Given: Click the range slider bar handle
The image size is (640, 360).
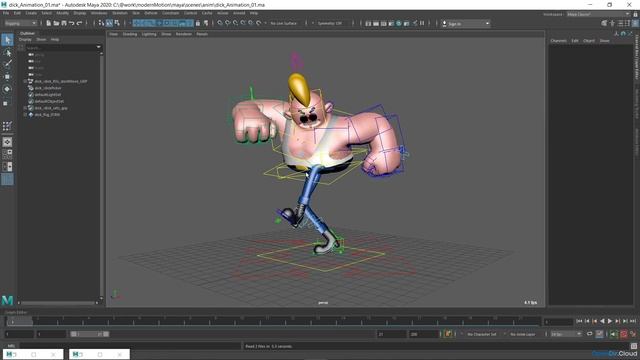Looking at the screenshot, I should pos(90,334).
